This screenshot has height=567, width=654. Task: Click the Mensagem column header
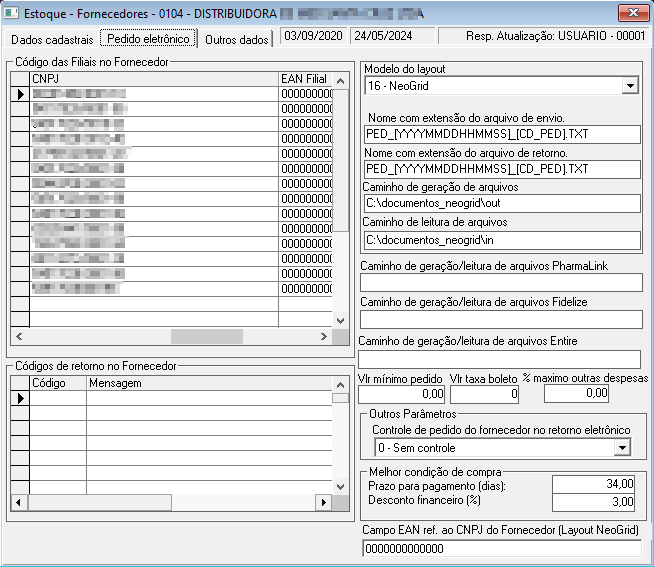tap(209, 383)
